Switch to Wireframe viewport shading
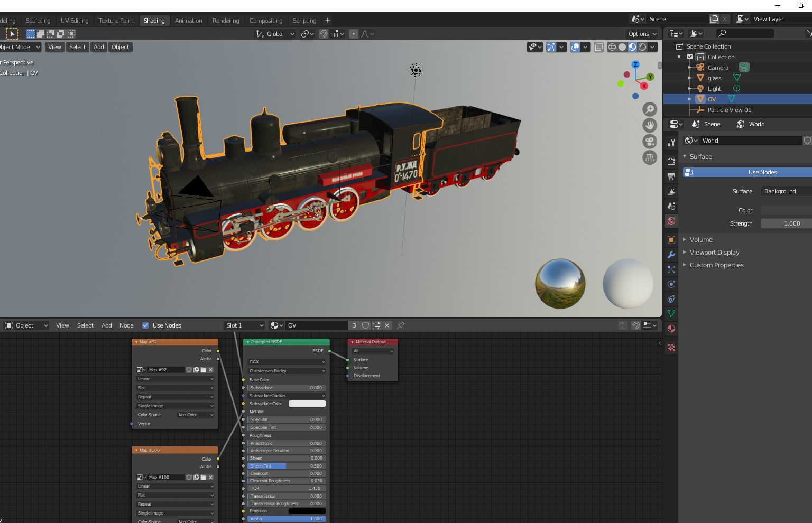Image resolution: width=812 pixels, height=523 pixels. click(x=612, y=47)
